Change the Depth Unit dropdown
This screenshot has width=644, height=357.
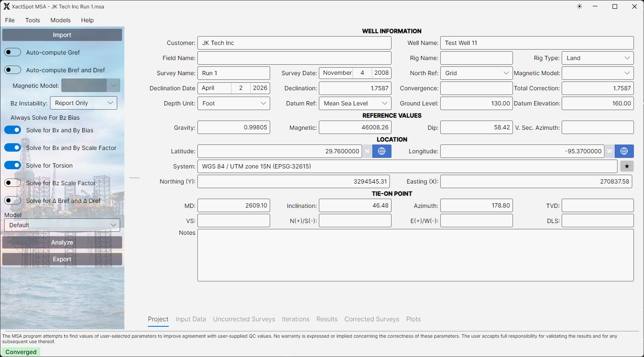pos(234,103)
